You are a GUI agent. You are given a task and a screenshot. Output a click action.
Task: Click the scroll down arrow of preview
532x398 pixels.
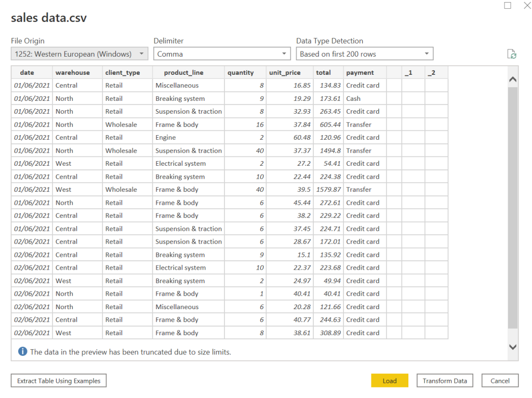click(513, 347)
